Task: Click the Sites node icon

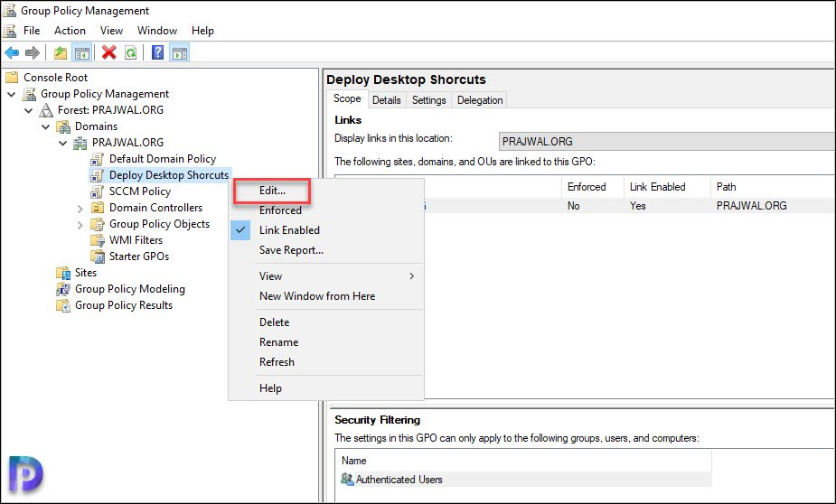Action: tap(63, 274)
